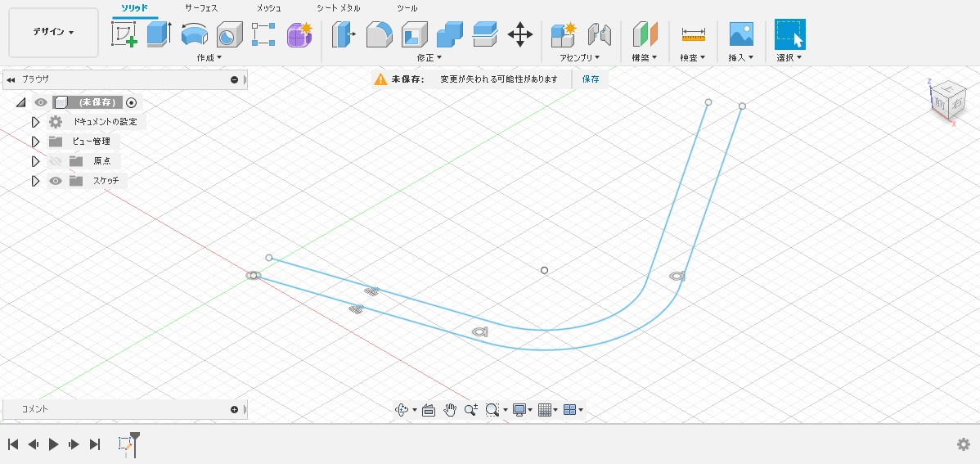
Task: Click the 保存 save button
Action: point(591,79)
